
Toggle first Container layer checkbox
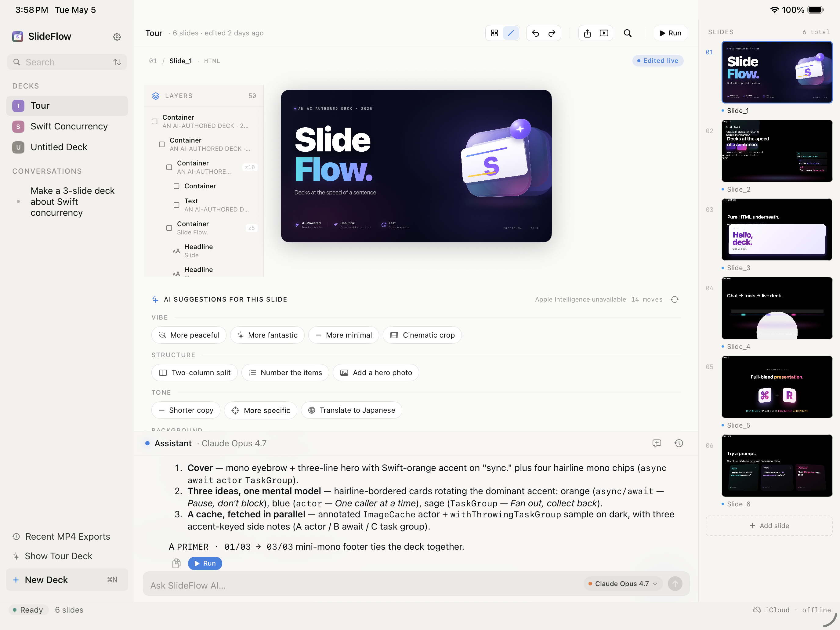click(154, 121)
